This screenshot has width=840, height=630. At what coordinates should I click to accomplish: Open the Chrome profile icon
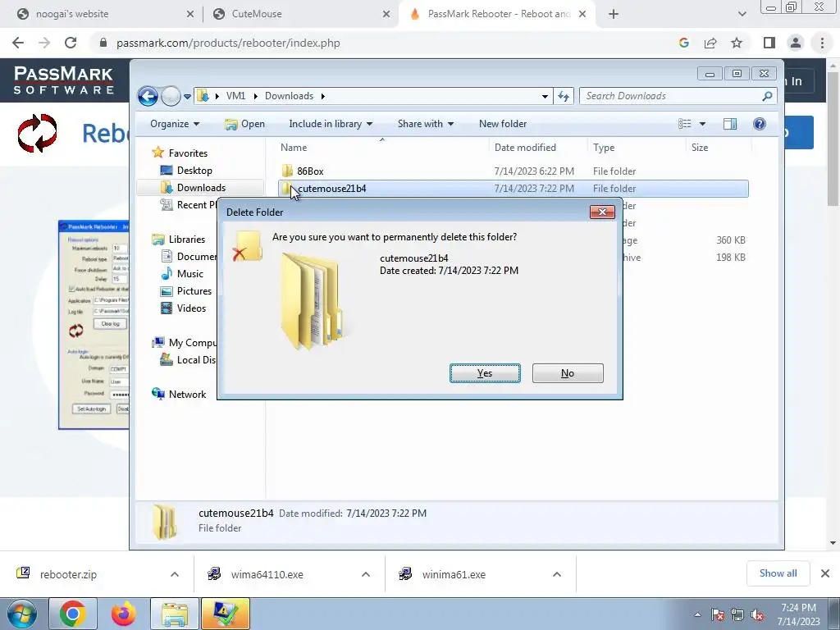pyautogui.click(x=796, y=43)
